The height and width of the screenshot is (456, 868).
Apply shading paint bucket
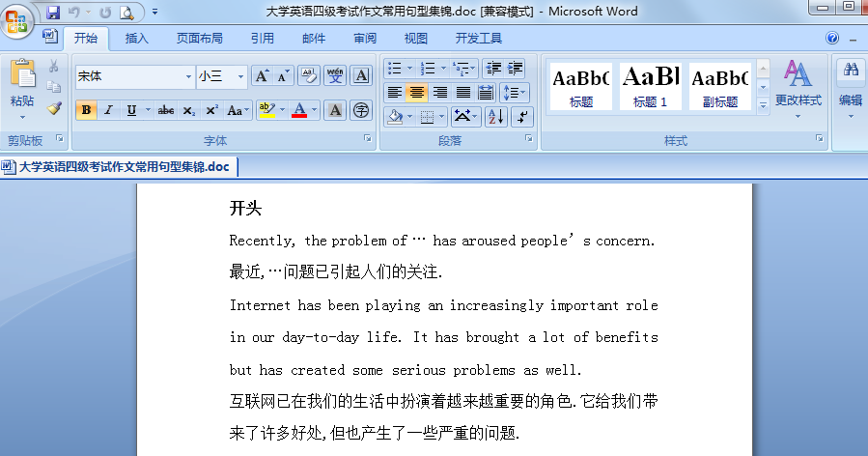tap(395, 117)
